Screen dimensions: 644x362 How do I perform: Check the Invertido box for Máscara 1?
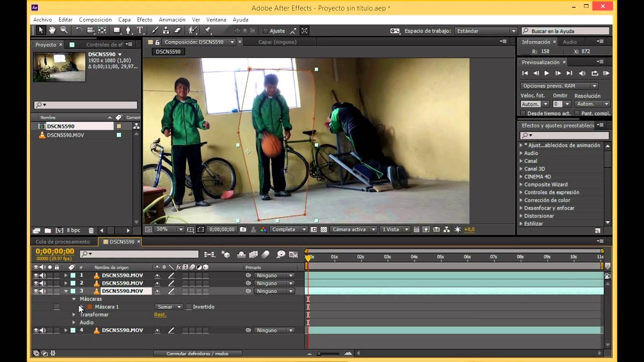189,307
